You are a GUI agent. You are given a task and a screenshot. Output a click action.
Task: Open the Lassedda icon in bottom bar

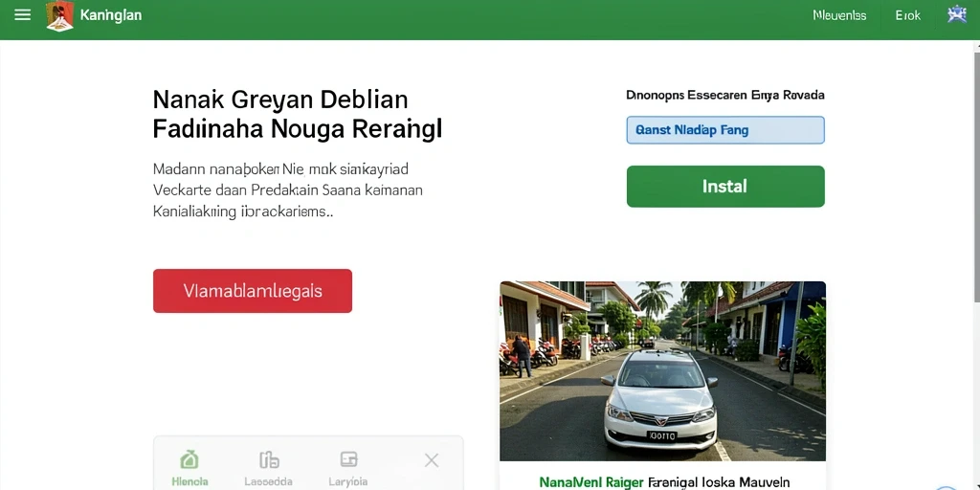269,460
